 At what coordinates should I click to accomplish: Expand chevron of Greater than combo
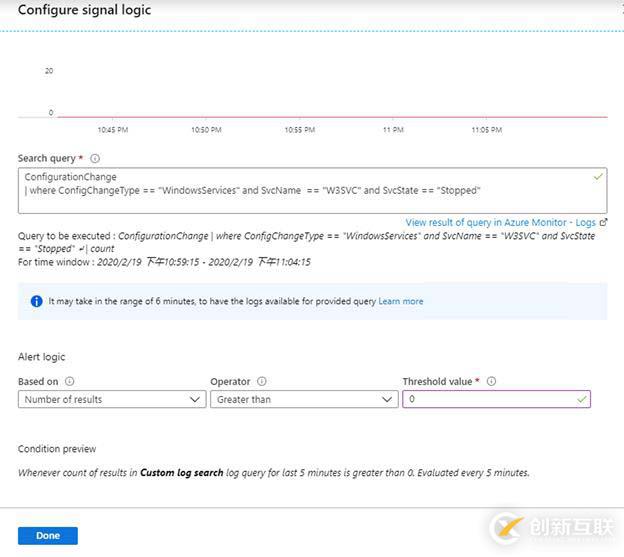point(387,399)
